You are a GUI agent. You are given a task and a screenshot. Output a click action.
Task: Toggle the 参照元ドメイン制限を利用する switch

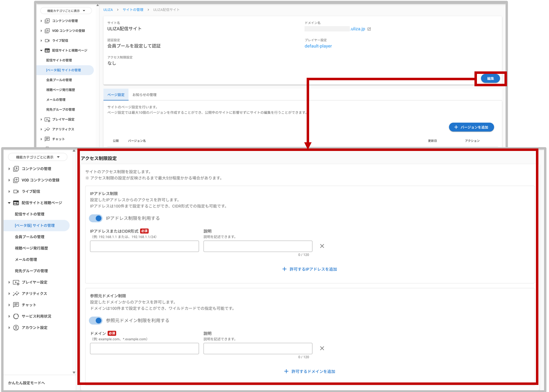[x=96, y=320]
